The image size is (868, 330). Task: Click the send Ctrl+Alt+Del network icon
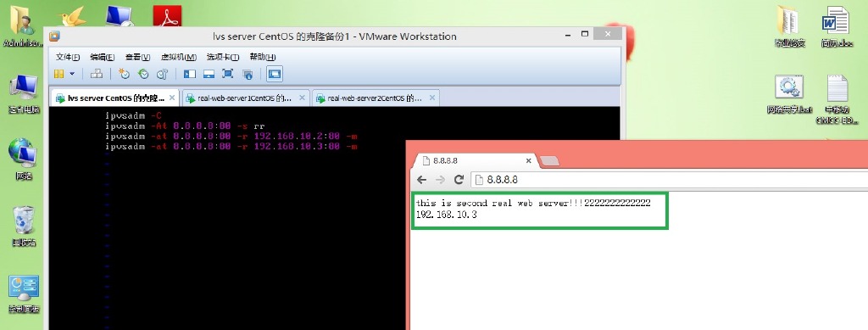coord(97,74)
